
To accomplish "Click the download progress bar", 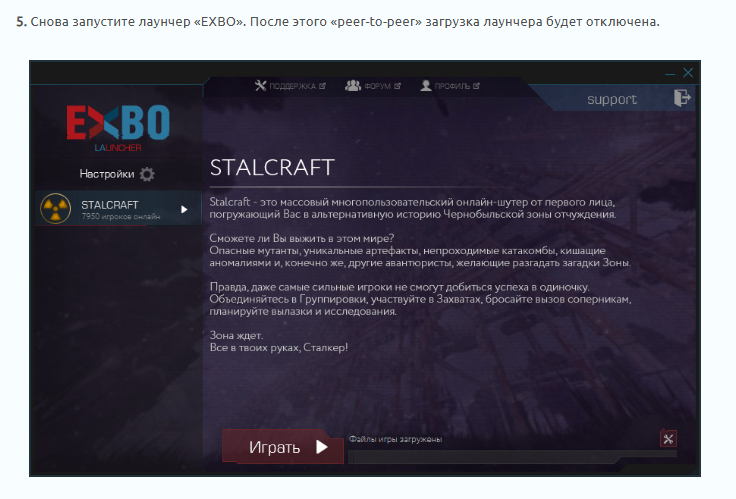I will [512, 456].
